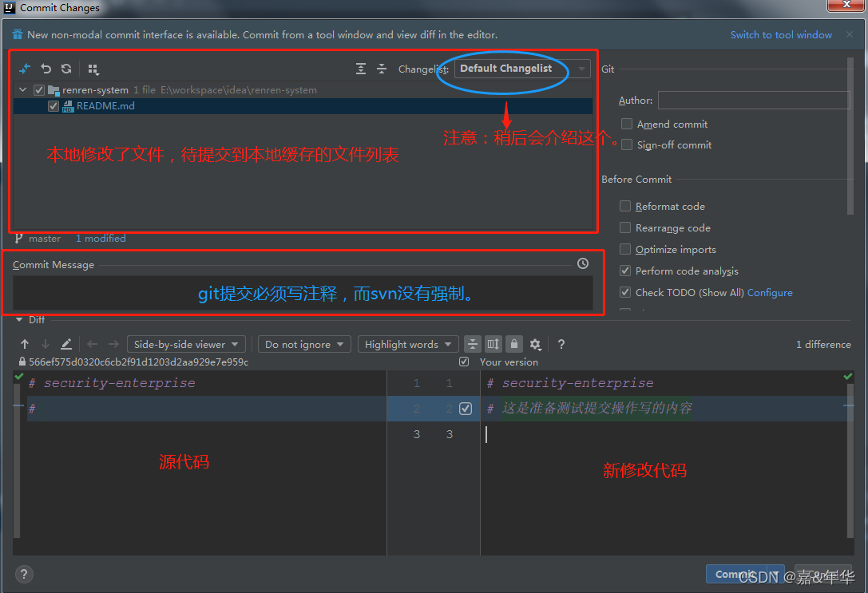Open the Group By icon menu
The width and height of the screenshot is (868, 593).
(x=93, y=69)
